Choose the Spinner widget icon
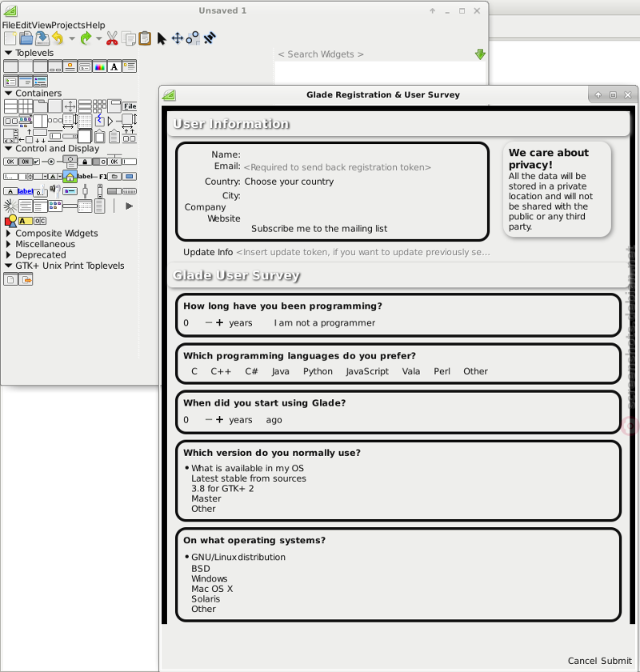The image size is (640, 672). point(10,206)
